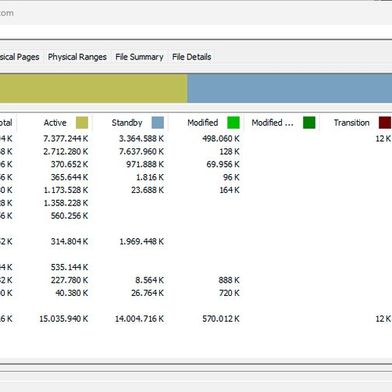Click the Active column header

pyautogui.click(x=55, y=123)
